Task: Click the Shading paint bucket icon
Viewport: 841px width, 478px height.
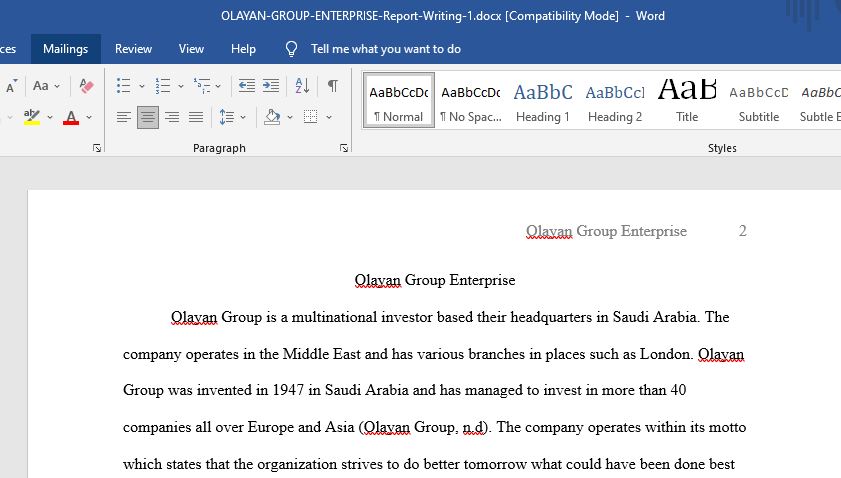Action: 272,116
